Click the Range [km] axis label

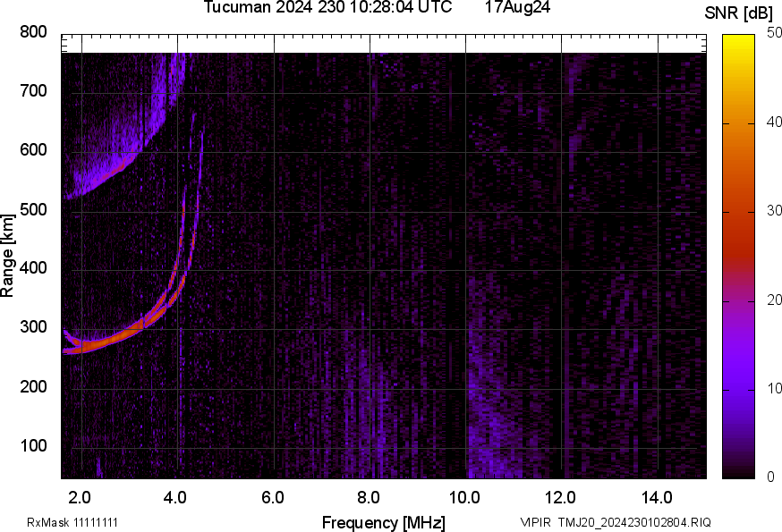click(x=8, y=255)
